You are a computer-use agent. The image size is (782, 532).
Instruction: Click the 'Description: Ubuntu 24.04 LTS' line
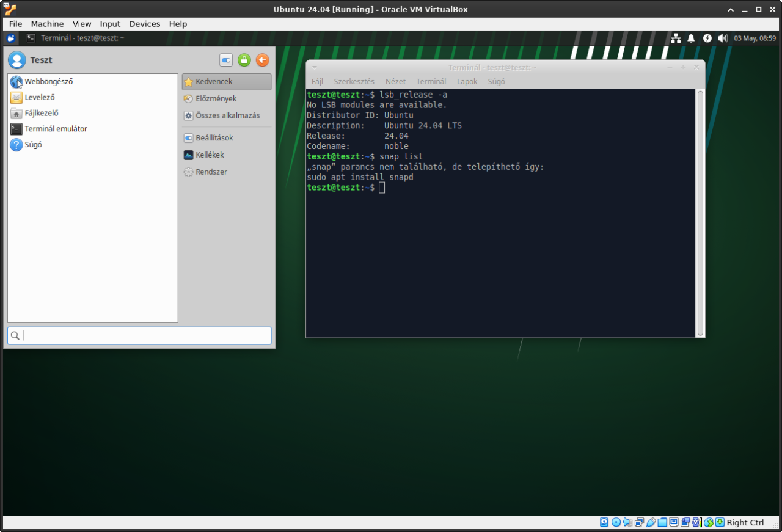point(384,125)
